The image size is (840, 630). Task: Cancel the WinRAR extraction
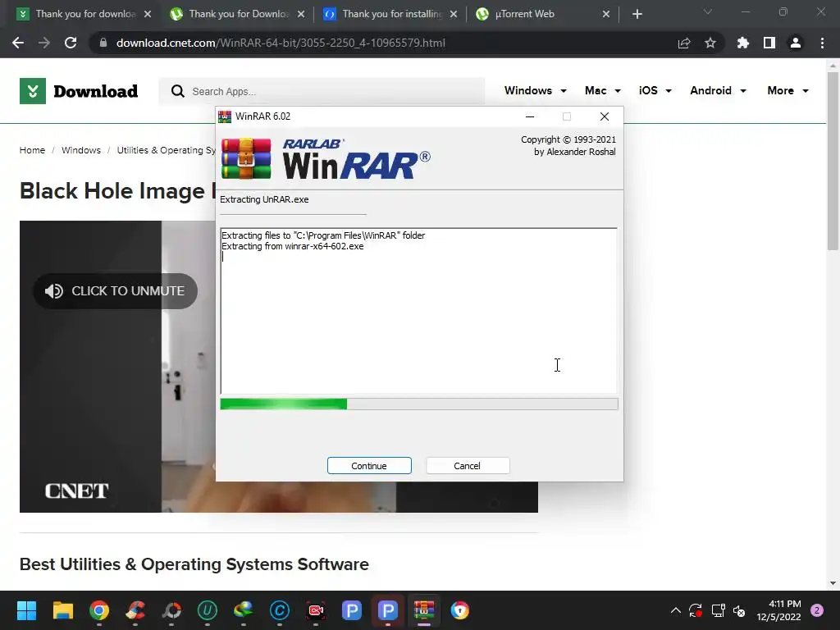[467, 466]
